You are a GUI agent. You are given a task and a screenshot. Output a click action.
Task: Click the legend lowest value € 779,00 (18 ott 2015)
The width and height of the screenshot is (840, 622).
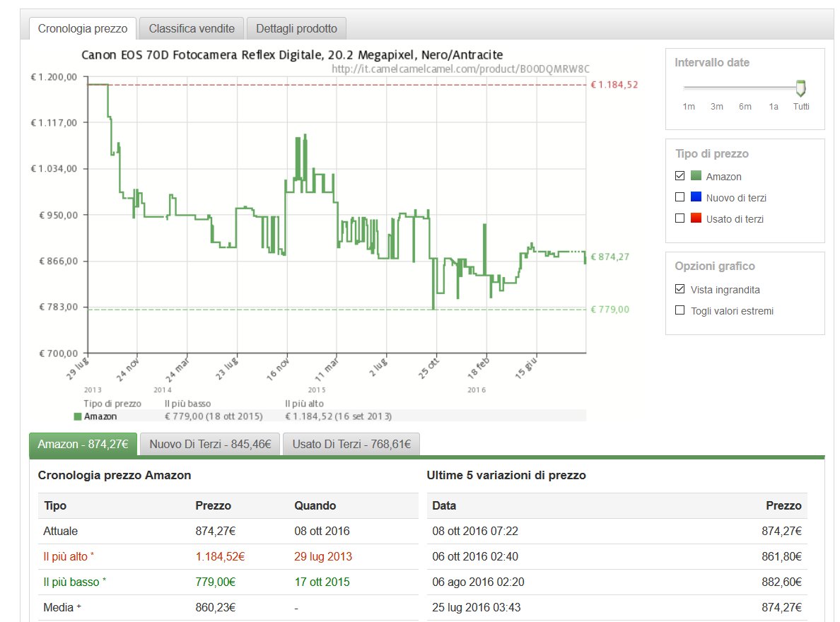click(x=214, y=416)
